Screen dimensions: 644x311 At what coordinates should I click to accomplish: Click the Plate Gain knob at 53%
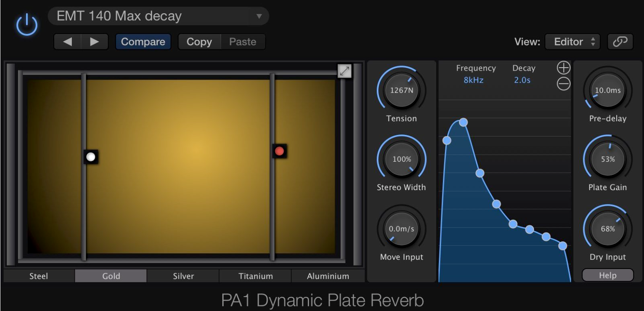pyautogui.click(x=608, y=159)
